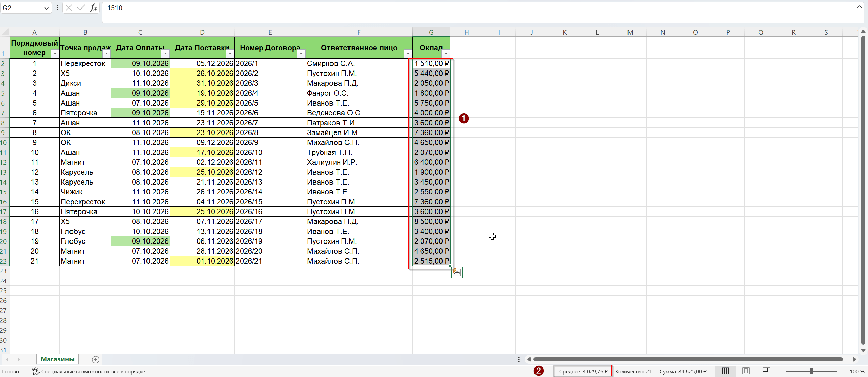The width and height of the screenshot is (868, 377).
Task: Expand the formula bar with the chevron
Action: 859,7
